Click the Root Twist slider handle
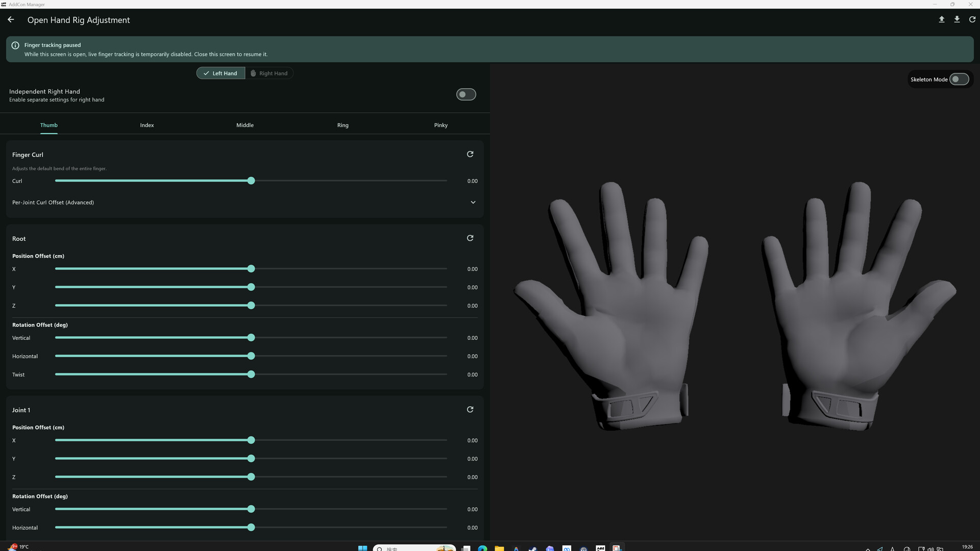The image size is (980, 551). tap(251, 374)
